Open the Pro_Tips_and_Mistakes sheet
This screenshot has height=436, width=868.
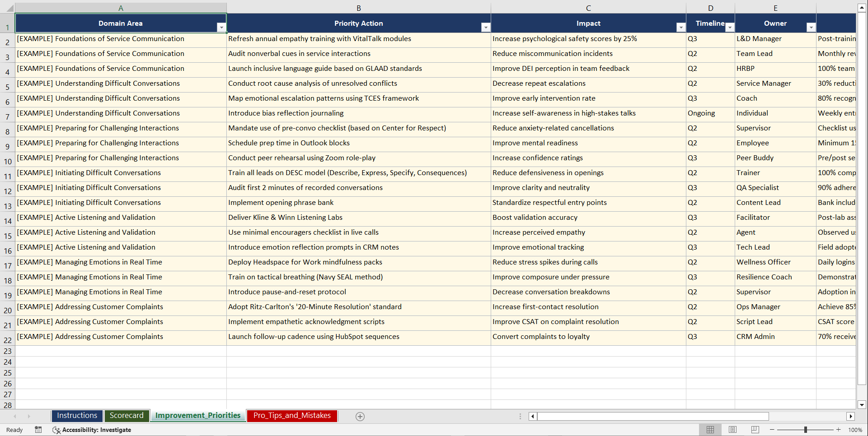291,416
